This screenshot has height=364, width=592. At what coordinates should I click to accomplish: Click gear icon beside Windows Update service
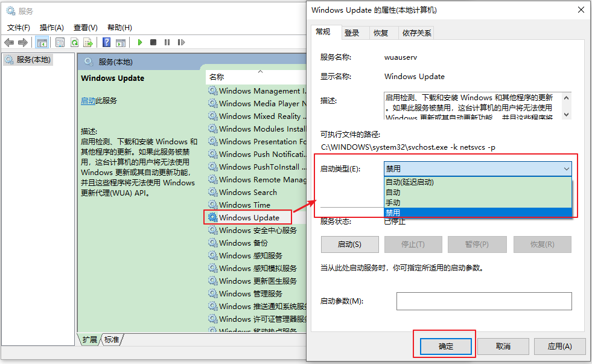[x=213, y=217]
